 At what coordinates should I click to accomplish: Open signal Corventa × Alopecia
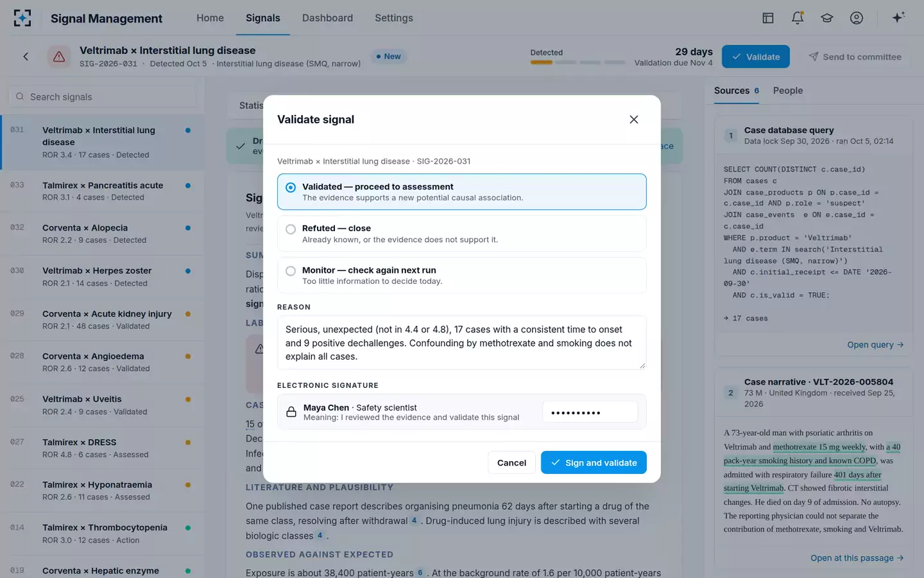pos(103,234)
